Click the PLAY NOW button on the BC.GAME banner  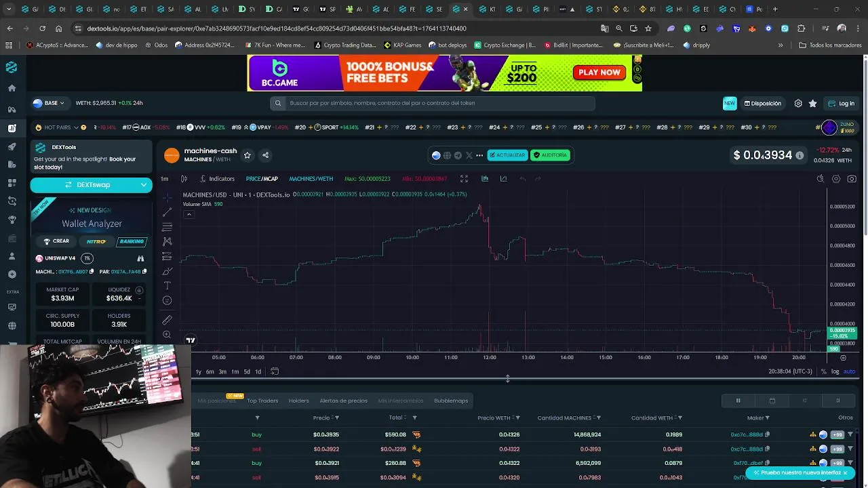point(599,73)
